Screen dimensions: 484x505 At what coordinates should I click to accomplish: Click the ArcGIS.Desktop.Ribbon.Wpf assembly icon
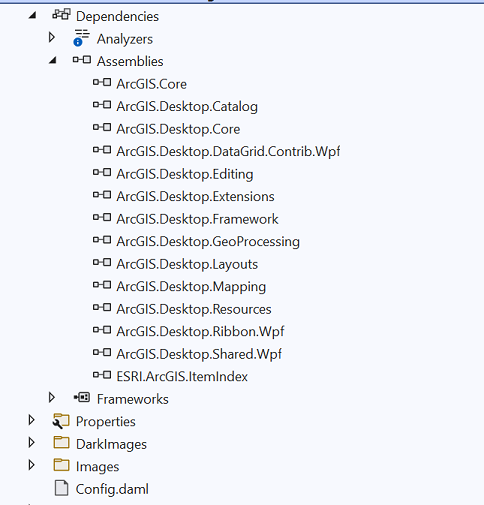(x=102, y=330)
